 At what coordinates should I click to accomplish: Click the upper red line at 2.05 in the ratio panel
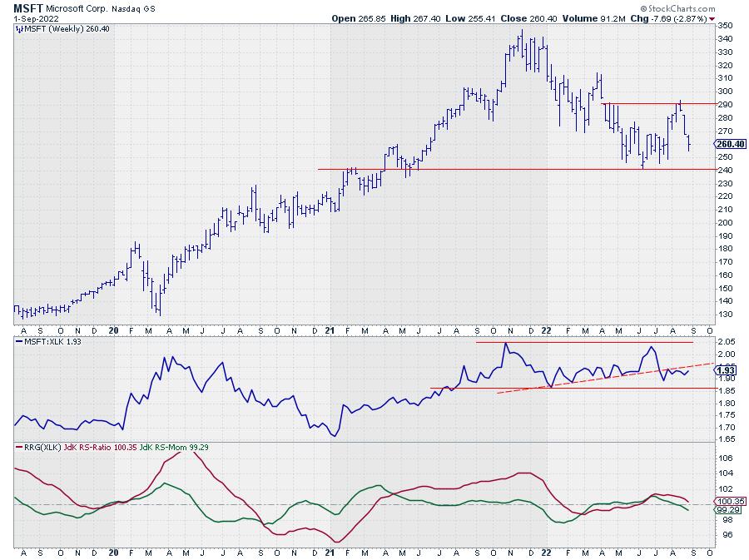pyautogui.click(x=584, y=342)
